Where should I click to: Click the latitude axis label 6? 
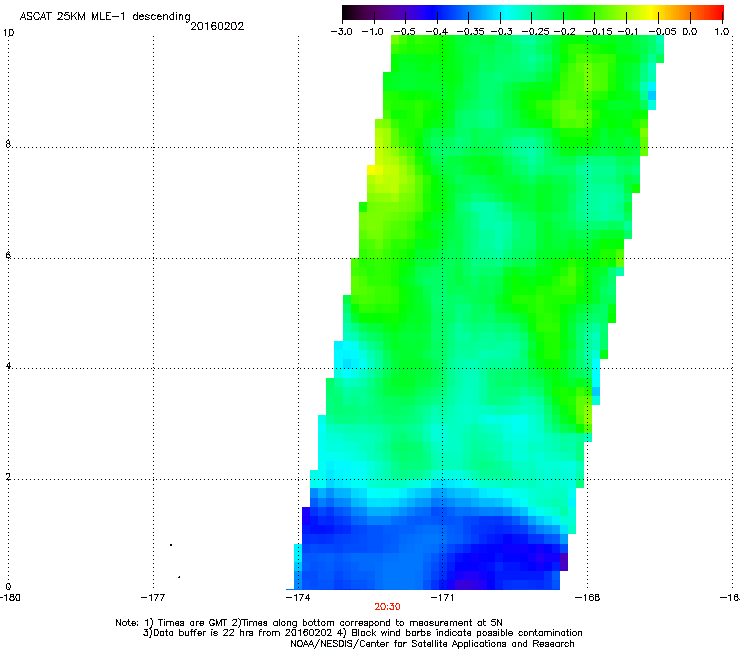(8, 255)
